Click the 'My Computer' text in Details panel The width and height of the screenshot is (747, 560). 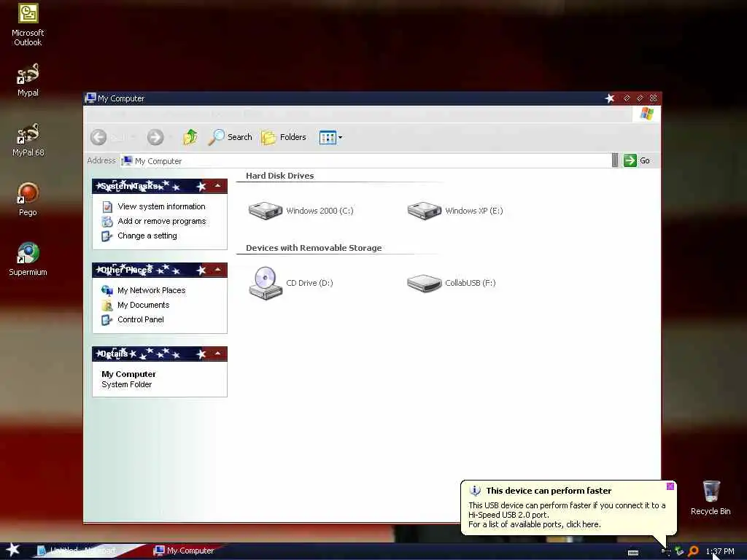click(x=128, y=374)
